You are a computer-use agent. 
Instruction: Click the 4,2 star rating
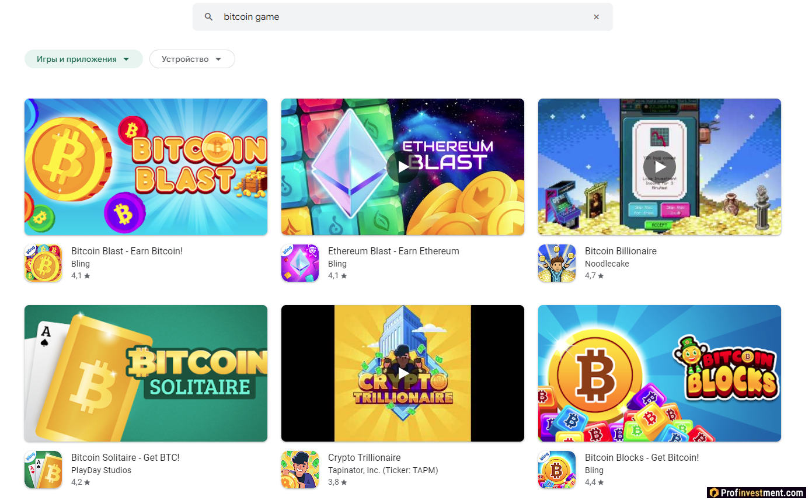point(81,482)
